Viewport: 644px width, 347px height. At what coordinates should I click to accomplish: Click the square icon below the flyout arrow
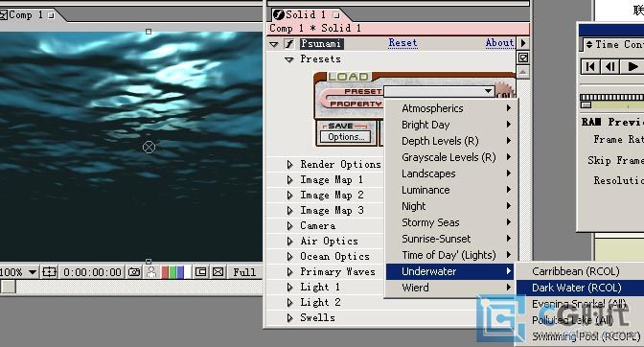click(x=523, y=58)
